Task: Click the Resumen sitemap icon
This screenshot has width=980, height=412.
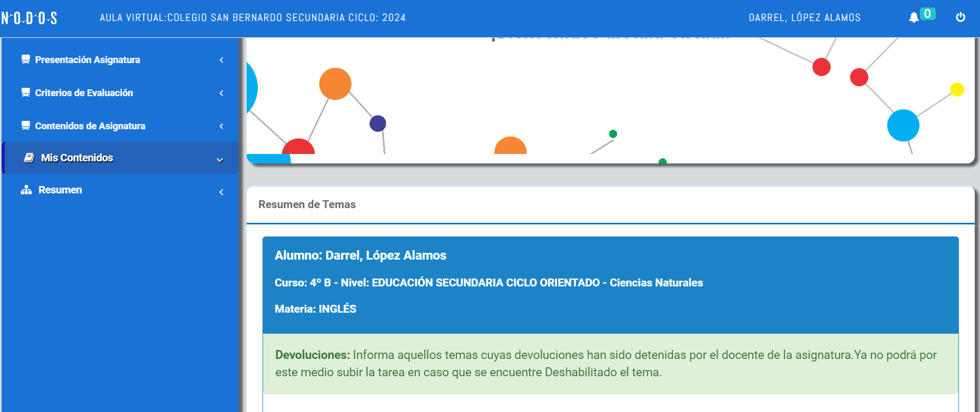Action: [26, 190]
